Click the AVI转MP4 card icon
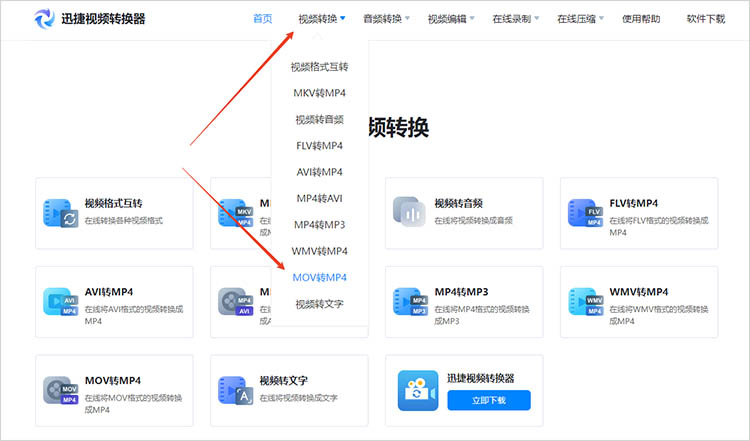 pos(60,302)
